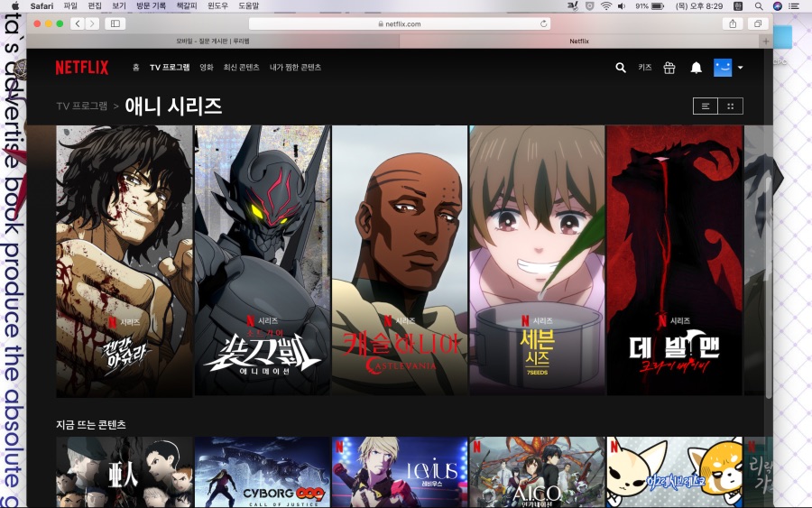The image size is (812, 508).
Task: Open Safari share button
Action: [733, 23]
